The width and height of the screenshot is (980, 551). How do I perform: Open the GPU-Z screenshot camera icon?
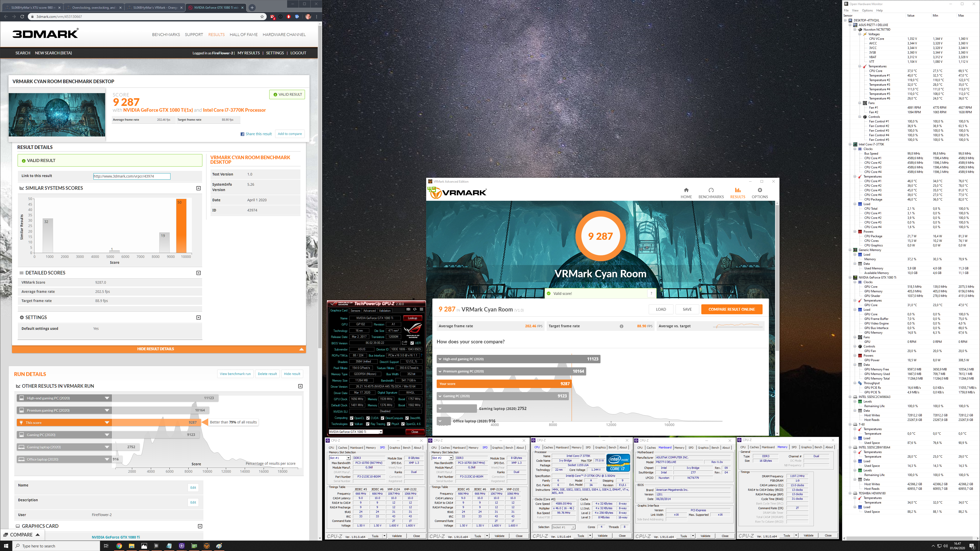(408, 309)
